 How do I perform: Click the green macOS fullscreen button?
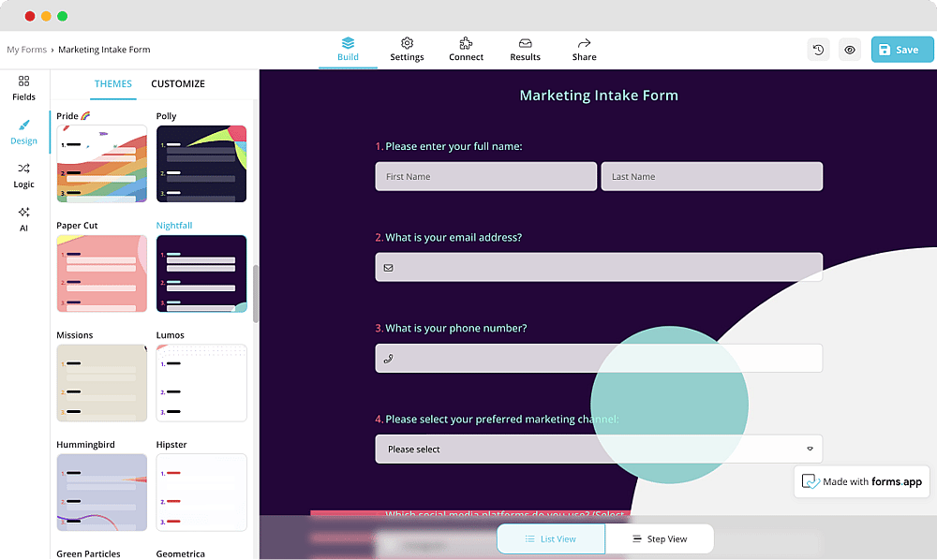pos(62,16)
